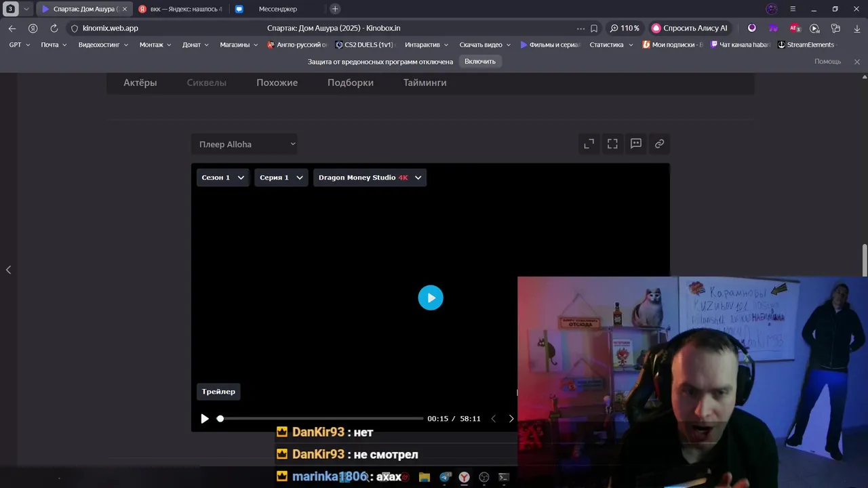
Task: Open the Скачать видео bookmarks folder
Action: (x=486, y=45)
